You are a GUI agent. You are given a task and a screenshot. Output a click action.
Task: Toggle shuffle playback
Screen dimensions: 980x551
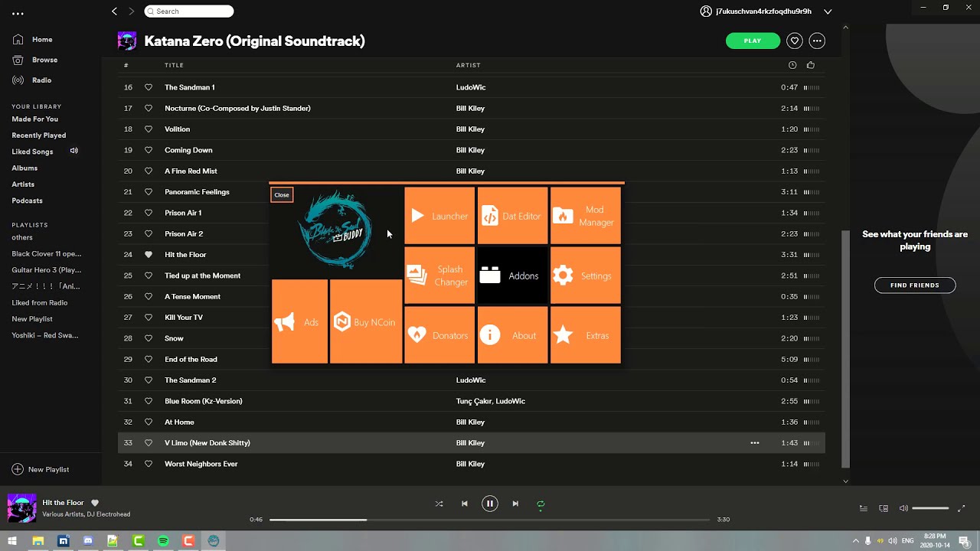click(x=439, y=504)
